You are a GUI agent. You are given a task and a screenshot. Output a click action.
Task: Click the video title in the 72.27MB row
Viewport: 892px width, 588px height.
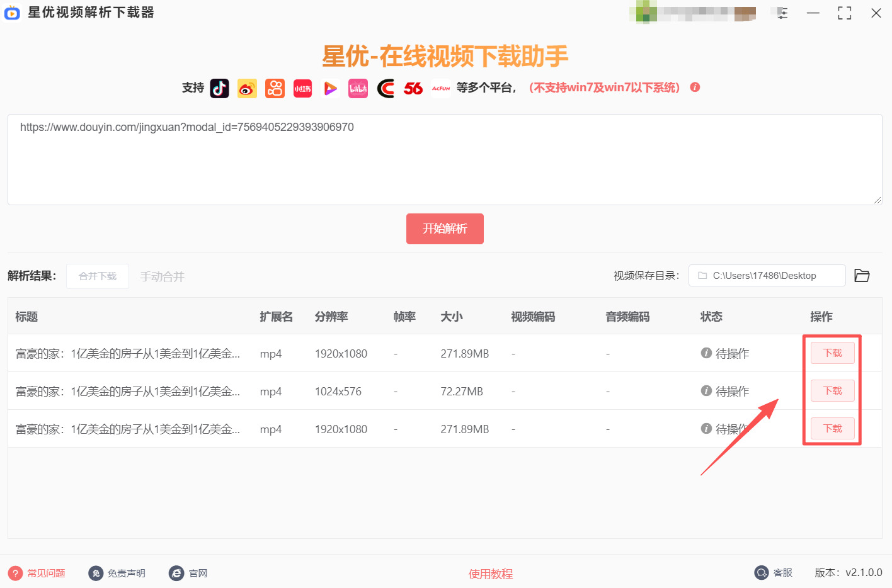[x=128, y=392]
